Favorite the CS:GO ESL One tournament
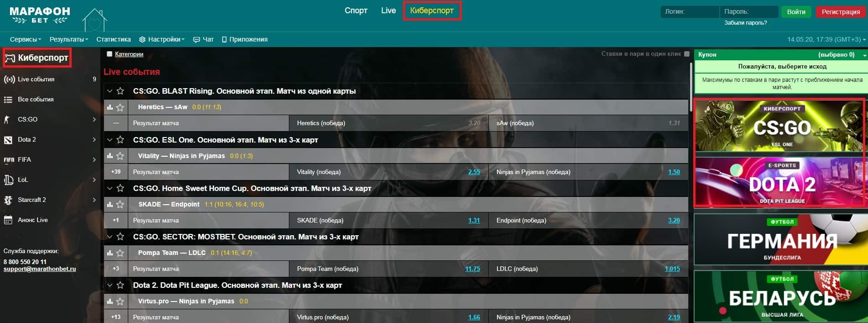Viewport: 868px width, 323px height. click(120, 140)
